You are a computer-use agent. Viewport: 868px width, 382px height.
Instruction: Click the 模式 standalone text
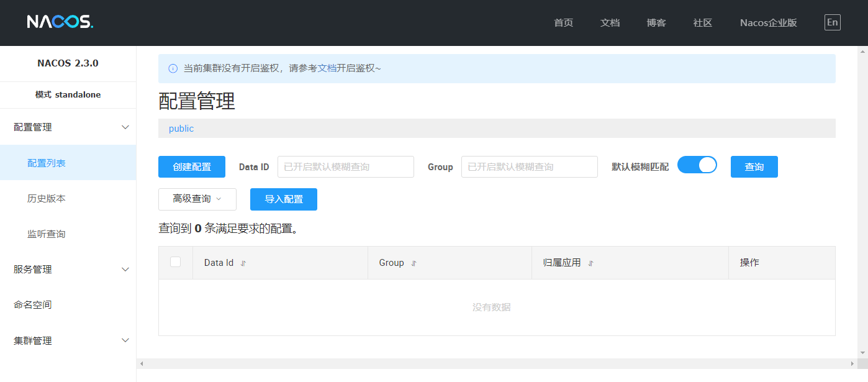[68, 95]
